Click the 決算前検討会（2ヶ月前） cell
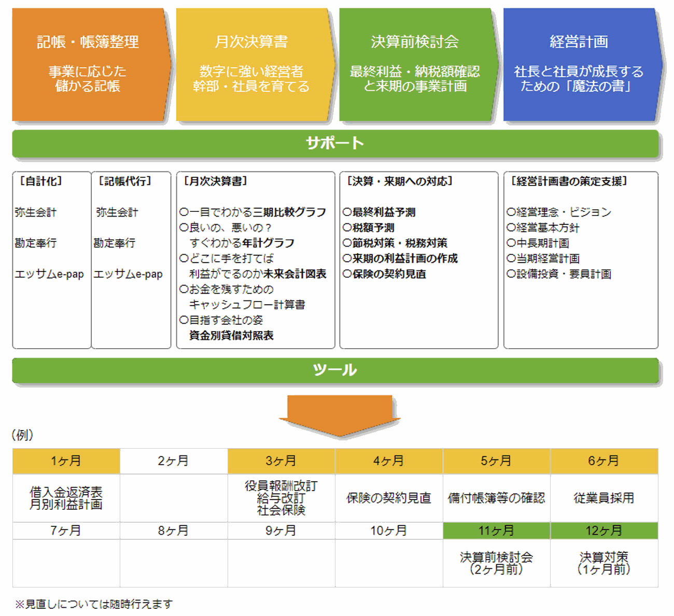This screenshot has height=616, width=674. [x=497, y=563]
